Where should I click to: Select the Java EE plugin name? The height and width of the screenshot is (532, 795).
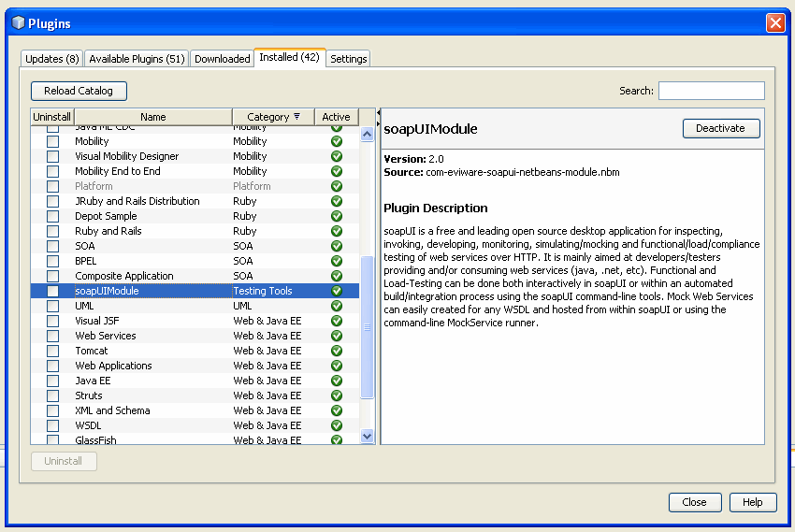click(x=93, y=381)
